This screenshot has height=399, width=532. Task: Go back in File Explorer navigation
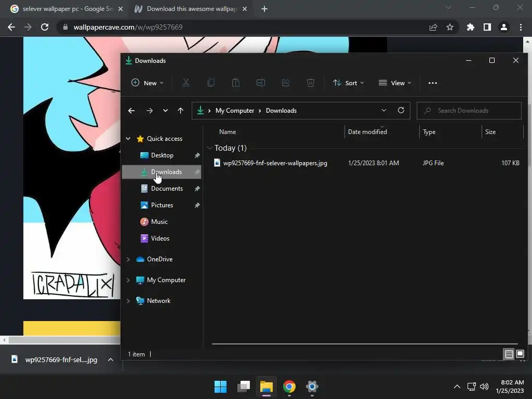131,111
